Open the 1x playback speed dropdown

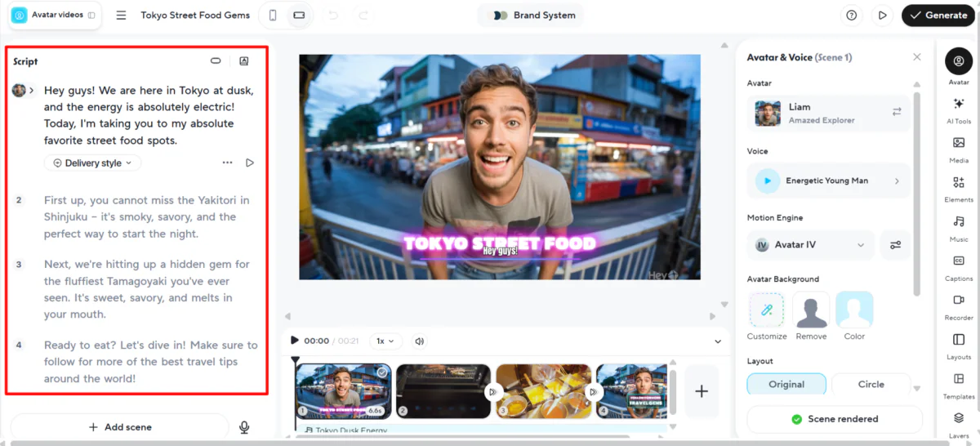[x=385, y=341]
